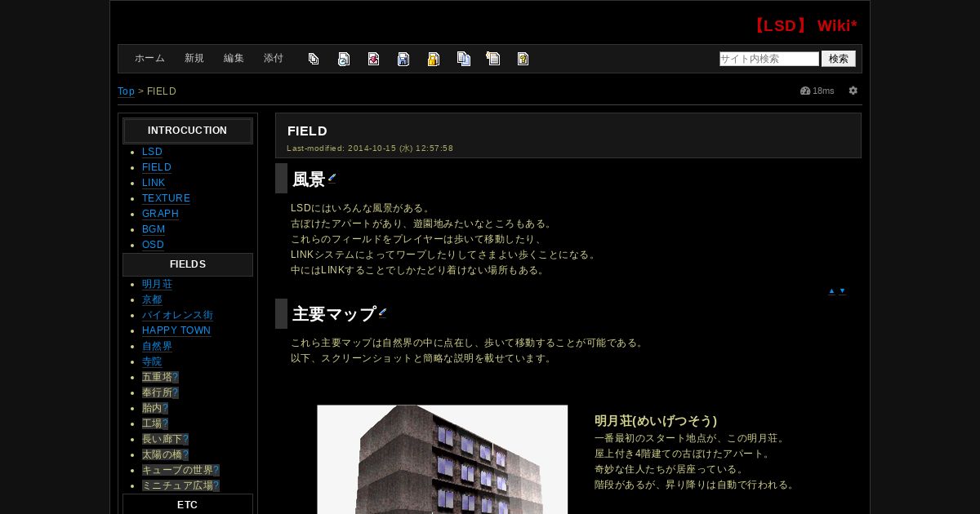This screenshot has height=514, width=980.
Task: Open the ホーム menu item
Action: pos(149,59)
